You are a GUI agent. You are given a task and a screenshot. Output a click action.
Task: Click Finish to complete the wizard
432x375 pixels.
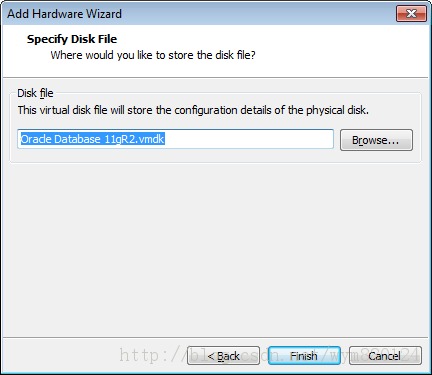click(x=304, y=356)
